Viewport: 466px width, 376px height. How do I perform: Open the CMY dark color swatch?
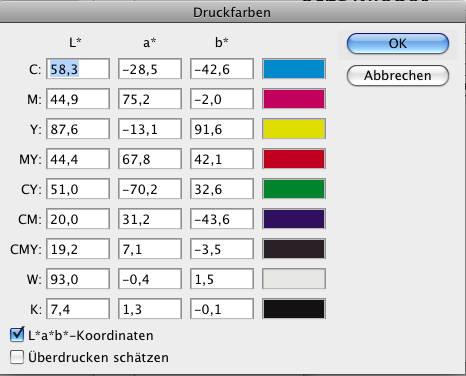tap(294, 249)
